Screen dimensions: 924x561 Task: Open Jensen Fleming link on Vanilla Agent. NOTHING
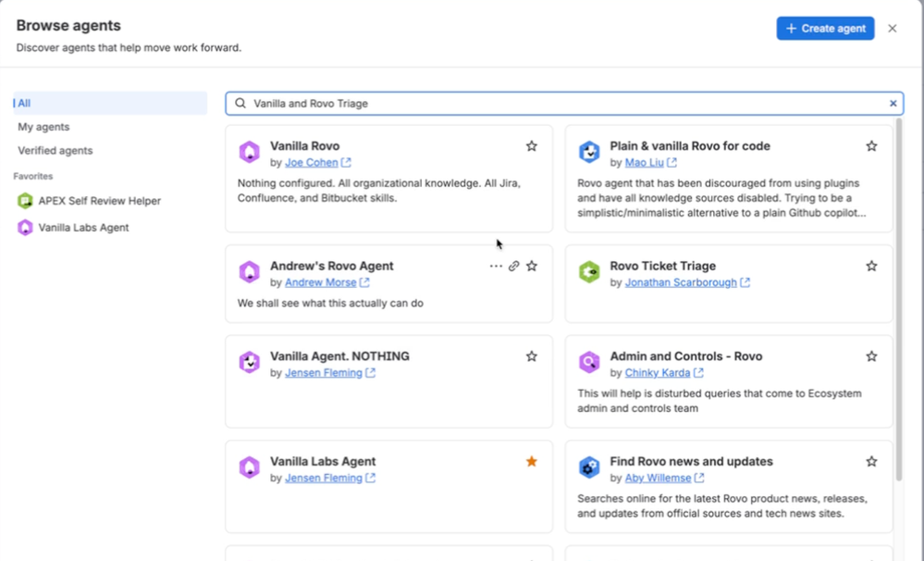tap(324, 373)
